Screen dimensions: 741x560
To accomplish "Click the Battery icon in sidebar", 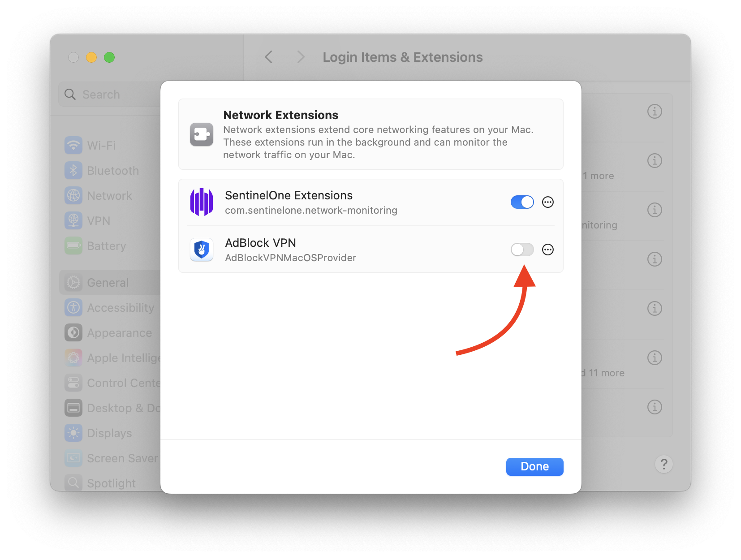I will click(73, 246).
